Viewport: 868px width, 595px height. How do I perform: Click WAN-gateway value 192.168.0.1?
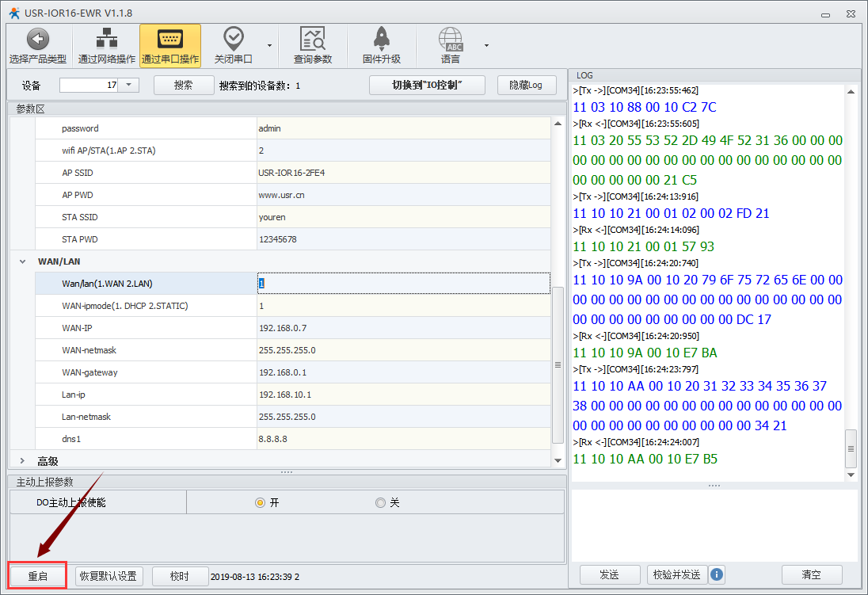pos(404,372)
